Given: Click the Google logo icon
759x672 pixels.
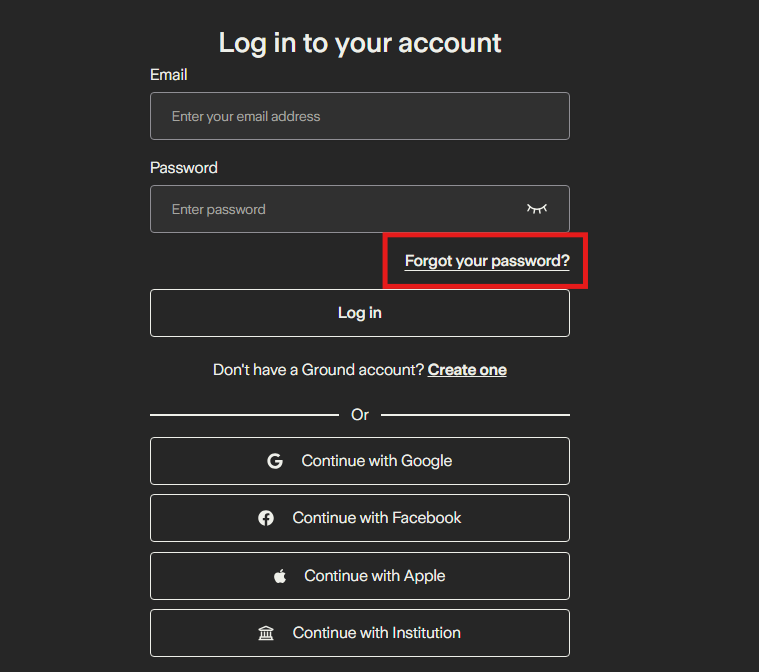Looking at the screenshot, I should coord(275,461).
